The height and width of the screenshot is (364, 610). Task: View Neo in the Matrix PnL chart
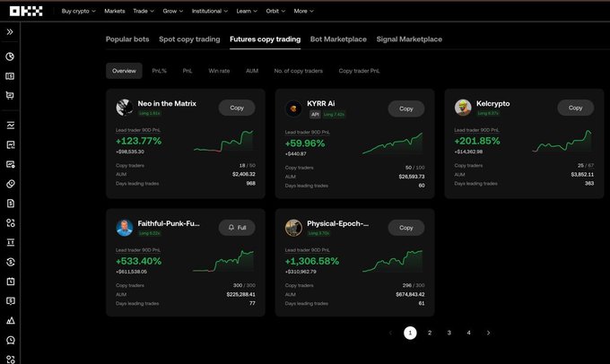(224, 141)
